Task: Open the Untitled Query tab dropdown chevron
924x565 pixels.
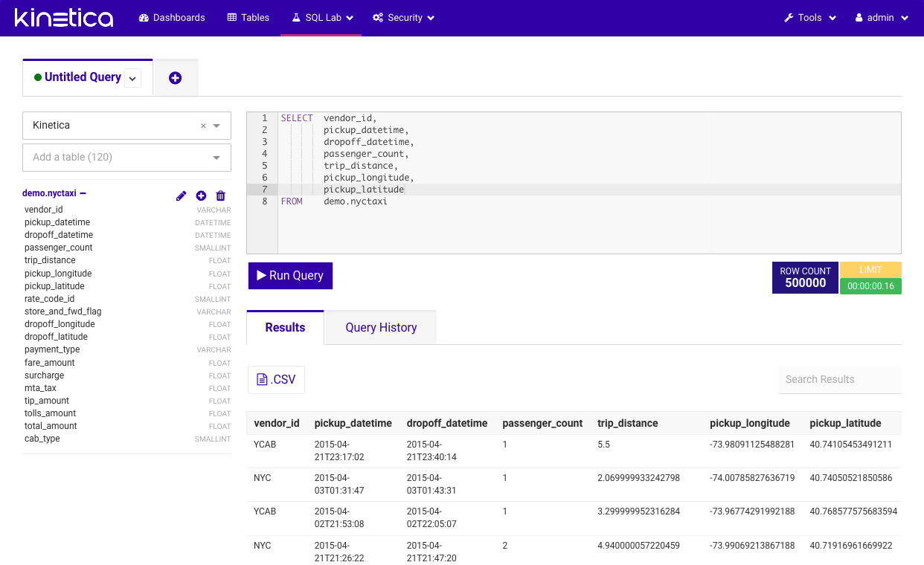Action: [132, 77]
